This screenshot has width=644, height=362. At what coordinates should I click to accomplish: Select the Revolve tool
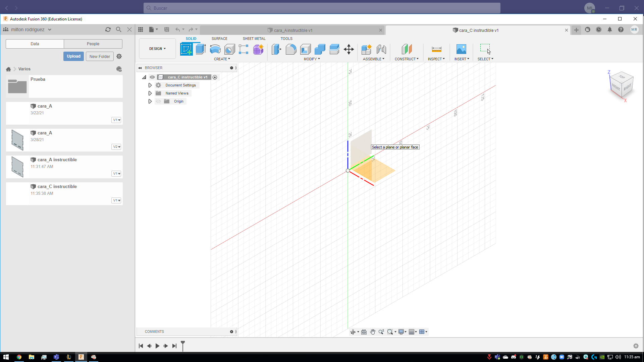coord(215,49)
